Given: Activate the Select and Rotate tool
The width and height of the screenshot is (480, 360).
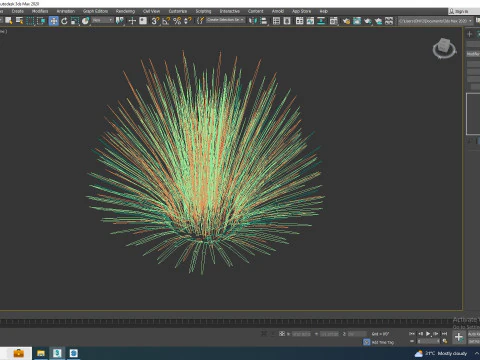Looking at the screenshot, I should coord(64,21).
